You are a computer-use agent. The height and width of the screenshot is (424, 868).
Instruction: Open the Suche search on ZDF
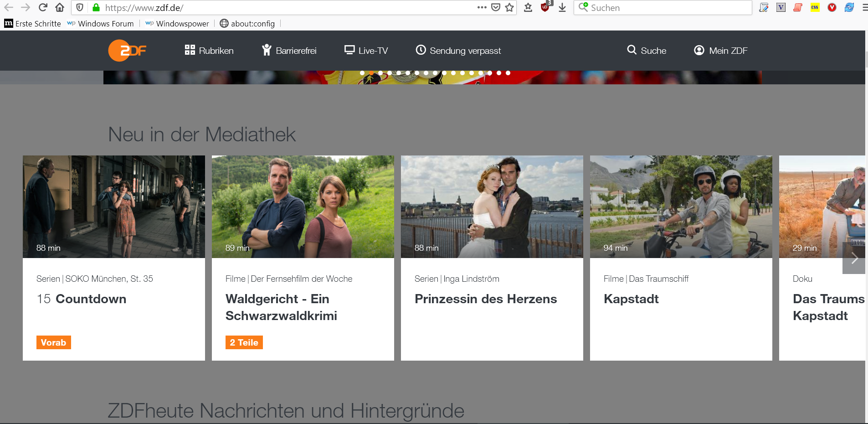(x=647, y=51)
